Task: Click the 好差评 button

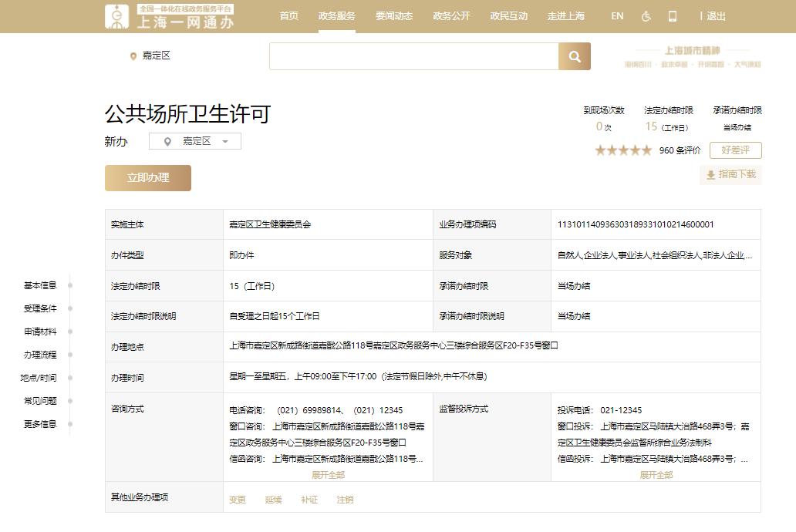Action: click(x=735, y=150)
